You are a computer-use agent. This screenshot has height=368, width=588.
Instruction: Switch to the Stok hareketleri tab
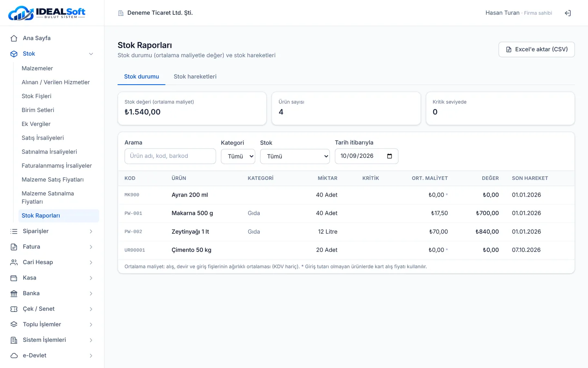pyautogui.click(x=195, y=76)
